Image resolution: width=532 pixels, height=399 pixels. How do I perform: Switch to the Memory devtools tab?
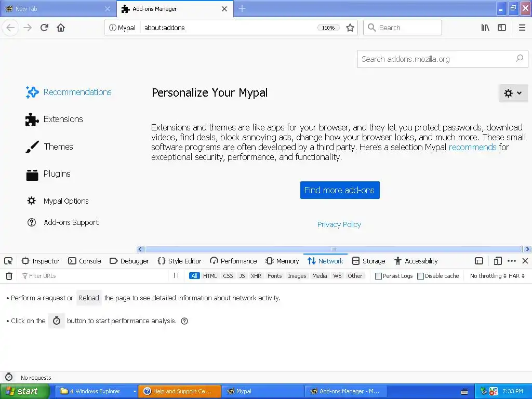(282, 261)
